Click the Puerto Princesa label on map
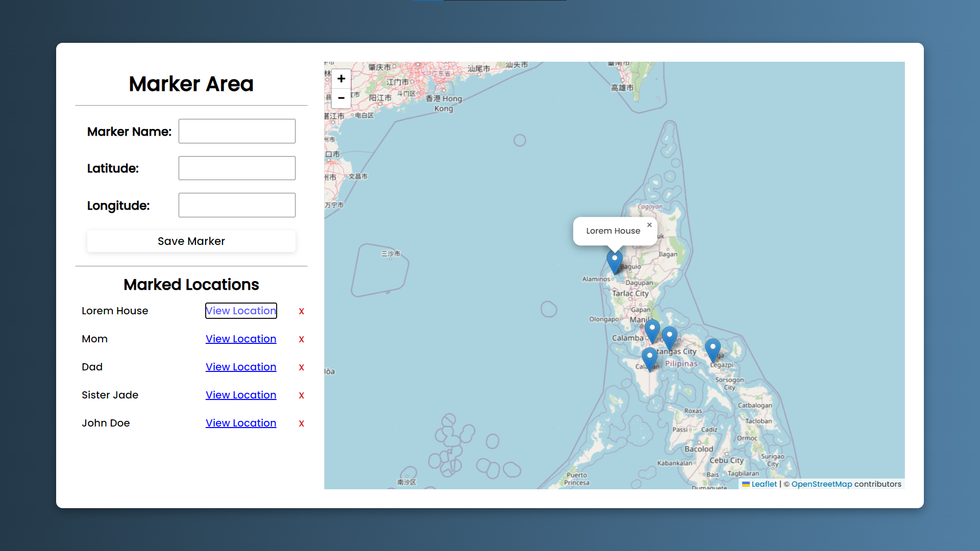980x551 pixels. click(577, 479)
